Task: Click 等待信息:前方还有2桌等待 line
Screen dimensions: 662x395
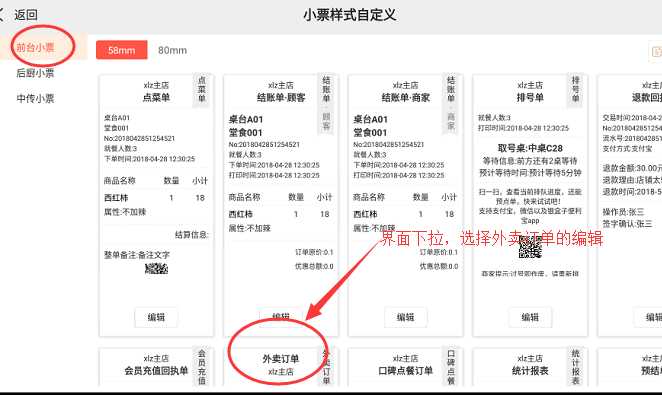Action: [530, 161]
